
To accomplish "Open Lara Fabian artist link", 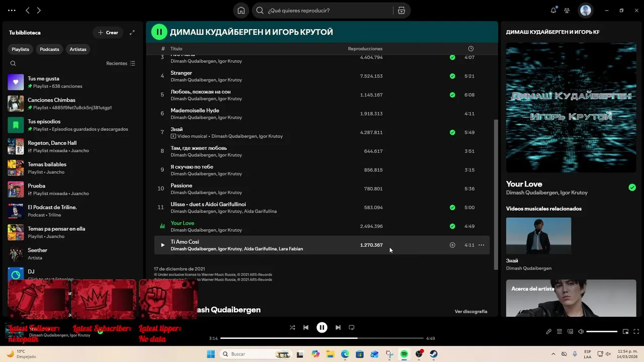I will (x=291, y=249).
